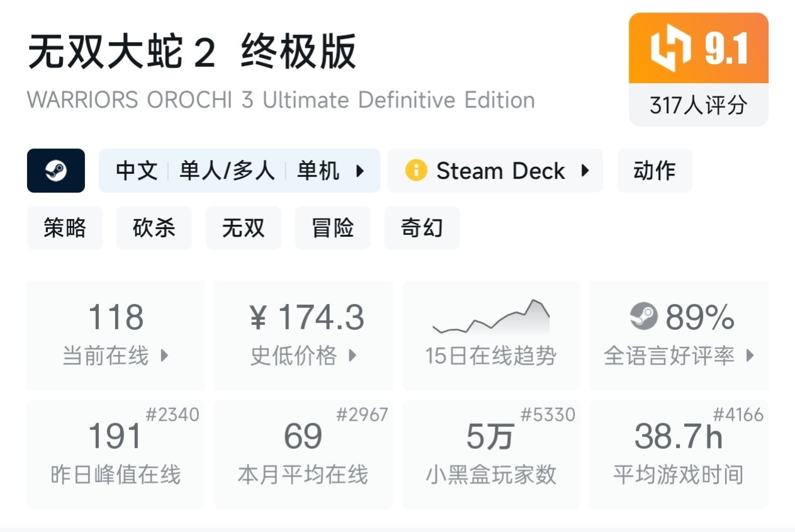Expand 全语言好评率 arrow
The width and height of the screenshot is (795, 532).
coord(750,356)
